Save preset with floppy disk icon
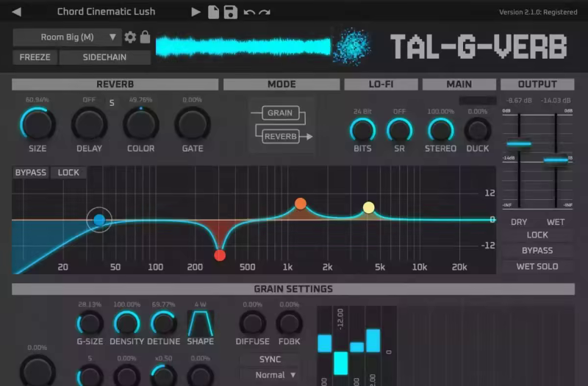This screenshot has height=386, width=588. pos(231,12)
